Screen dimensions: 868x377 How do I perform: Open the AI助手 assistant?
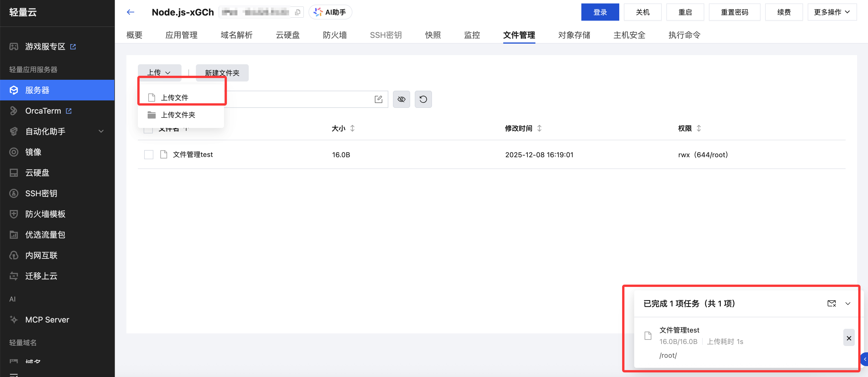pyautogui.click(x=330, y=12)
